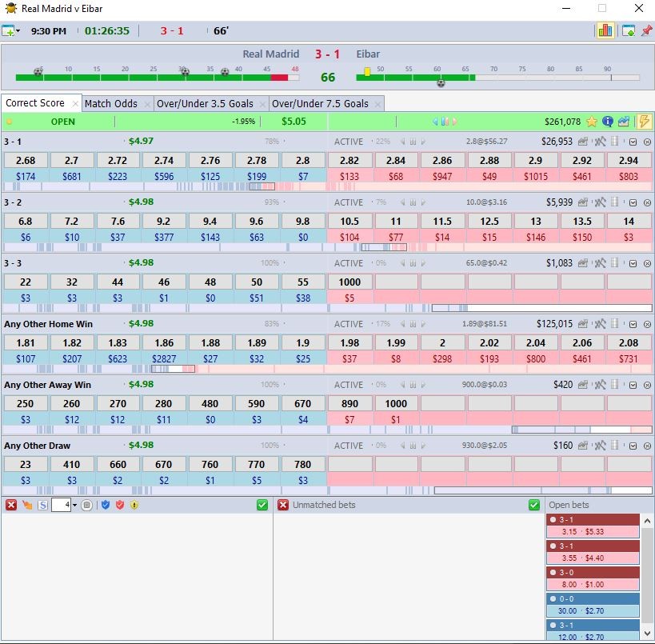Open chart icon for 3 - 3 row
Image resolution: width=655 pixels, height=644 pixels.
tap(583, 263)
